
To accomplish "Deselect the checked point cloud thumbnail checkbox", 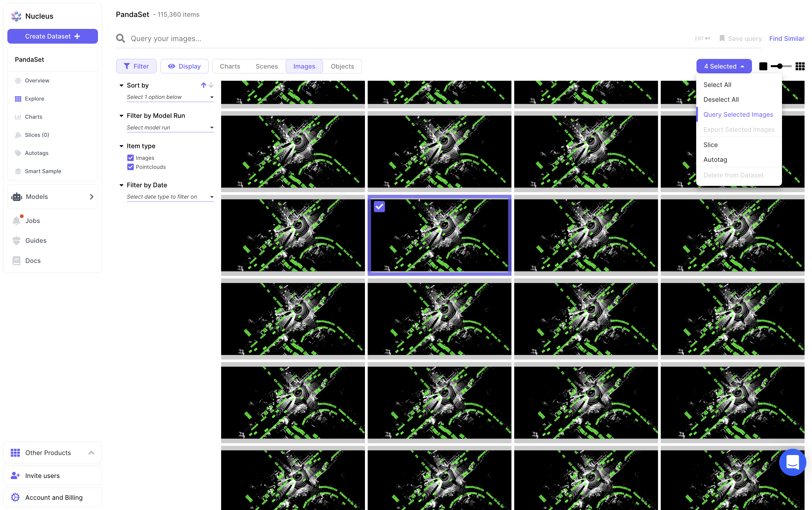I will pos(379,207).
